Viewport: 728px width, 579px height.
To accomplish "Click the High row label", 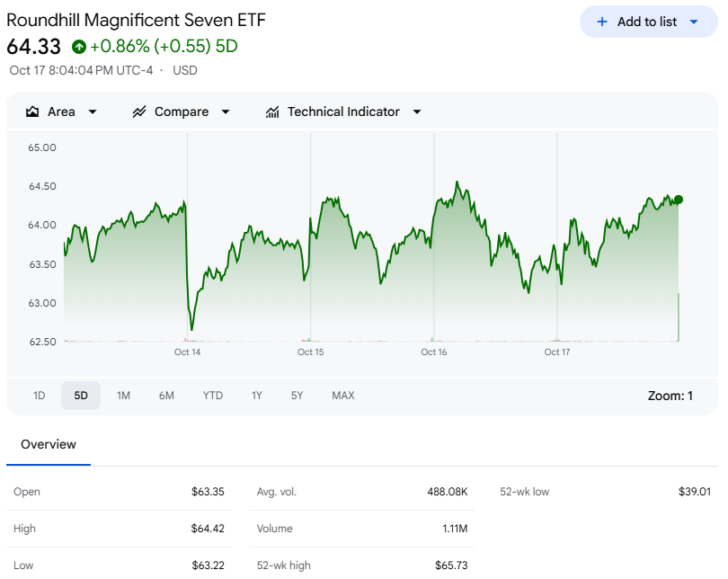I will pos(24,529).
